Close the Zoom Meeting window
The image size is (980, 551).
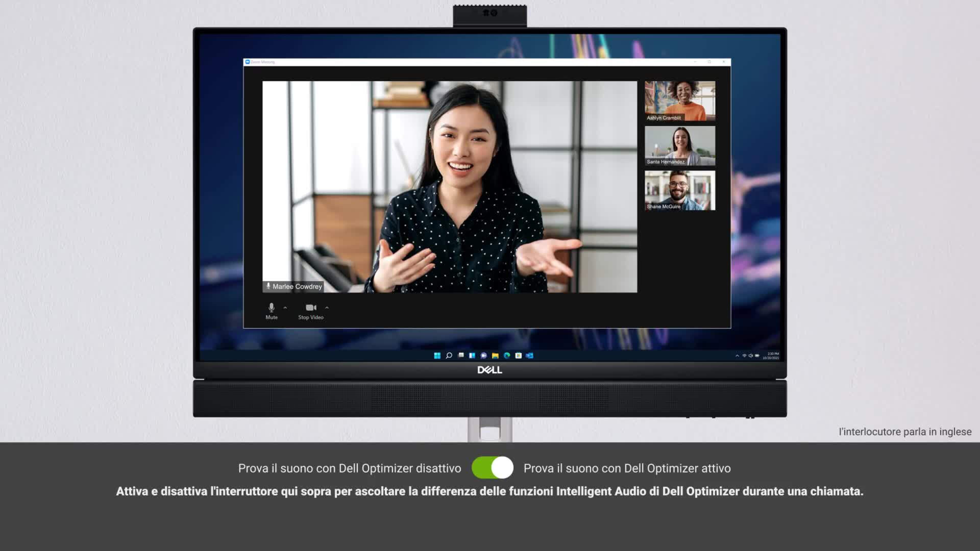(724, 61)
